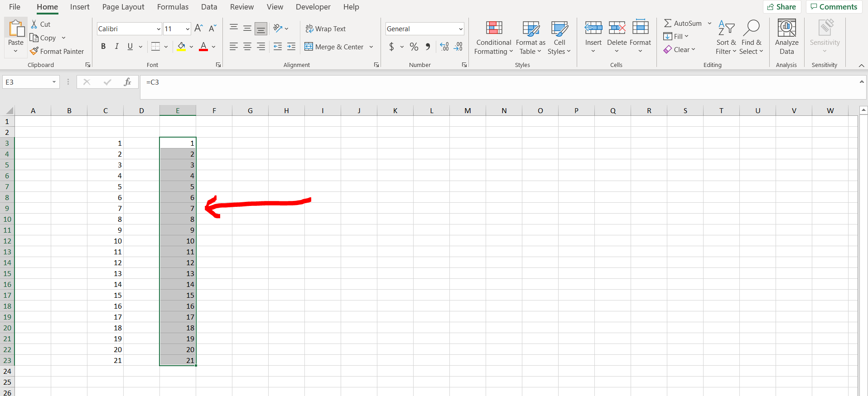Insert function with fx icon
868x396 pixels.
[127, 82]
